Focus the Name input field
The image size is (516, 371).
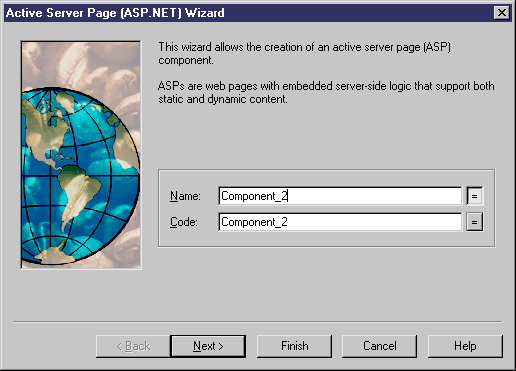[340, 196]
